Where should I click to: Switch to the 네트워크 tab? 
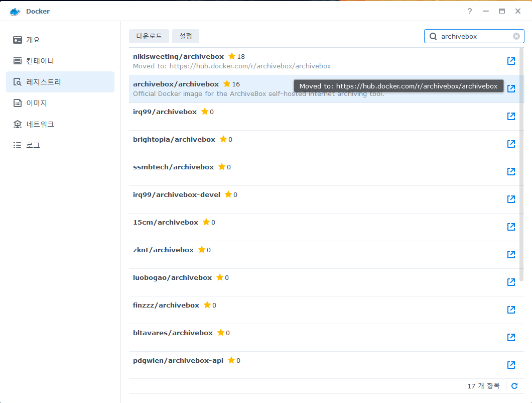coord(60,124)
